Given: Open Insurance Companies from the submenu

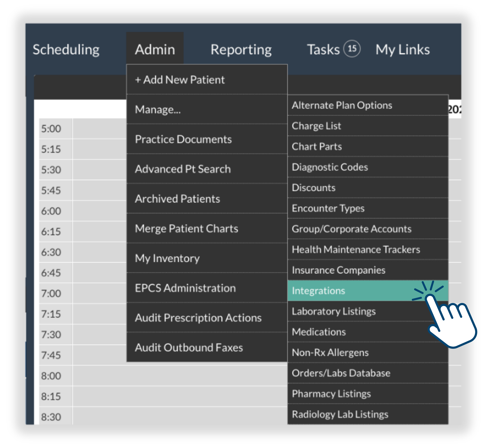Looking at the screenshot, I should pyautogui.click(x=338, y=270).
